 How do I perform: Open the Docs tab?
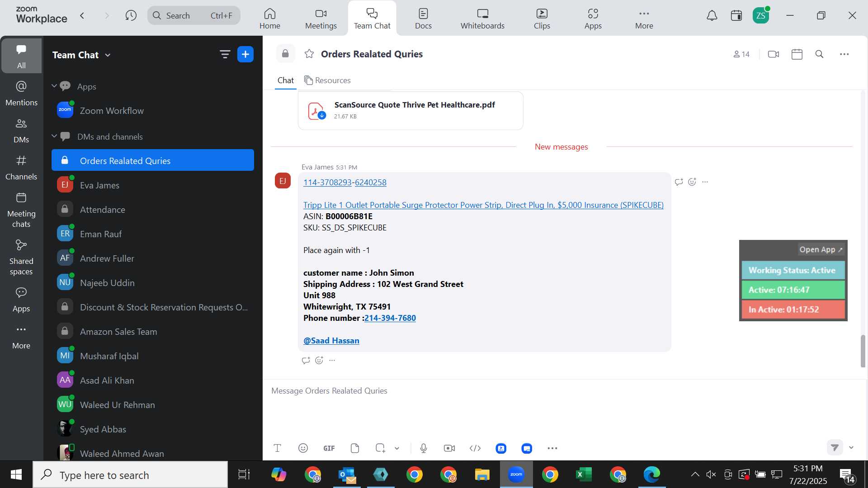pos(423,19)
